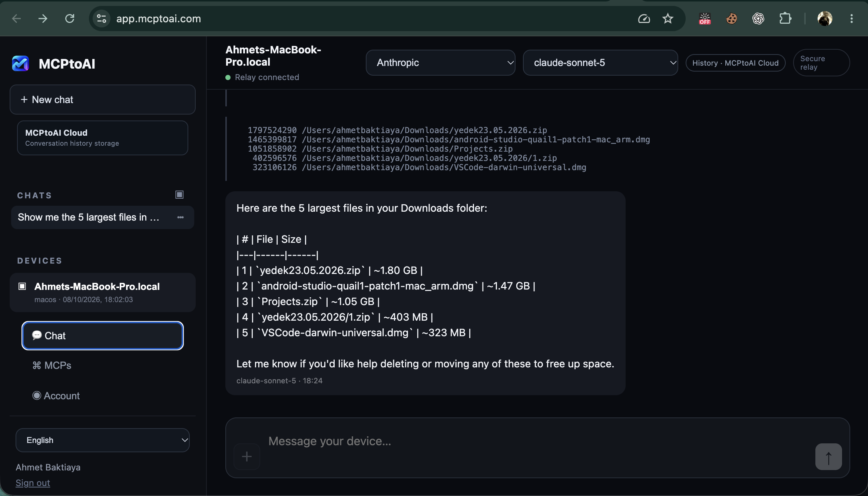Click the Projects.zip ~1.05 GB row in reply
The width and height of the screenshot is (868, 496).
pos(308,301)
